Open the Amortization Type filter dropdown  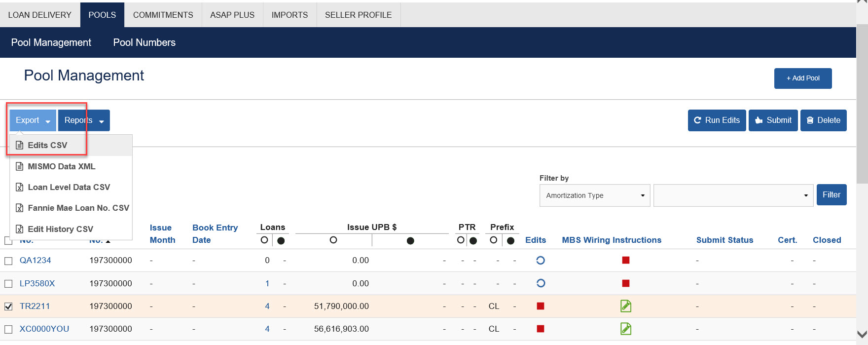(595, 195)
